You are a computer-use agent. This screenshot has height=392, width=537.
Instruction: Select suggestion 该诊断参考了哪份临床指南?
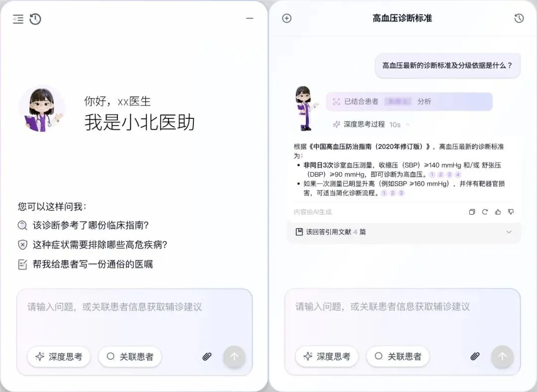pos(83,225)
